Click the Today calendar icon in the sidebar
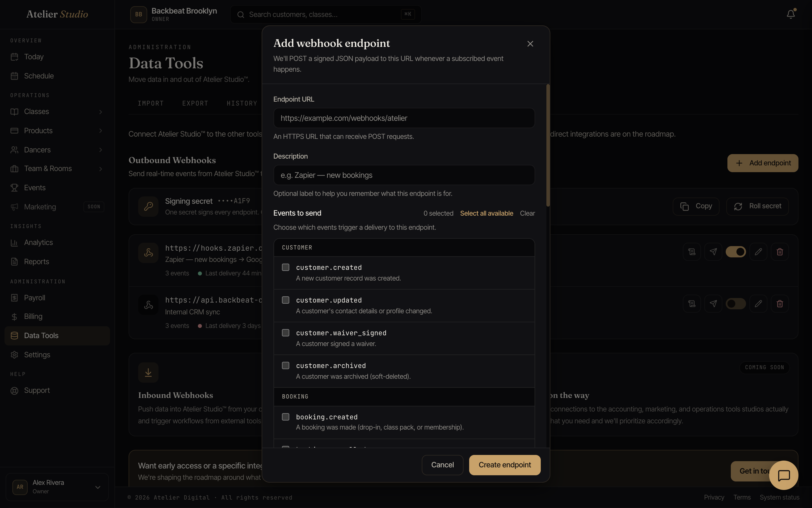 pyautogui.click(x=14, y=57)
